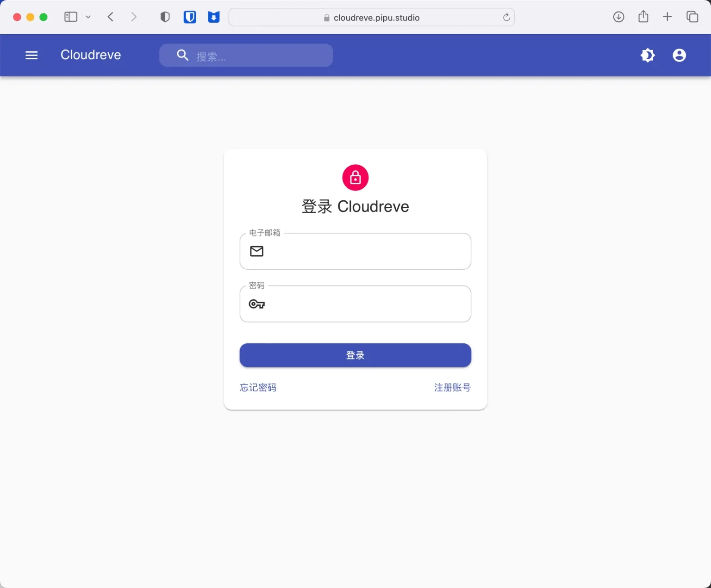
Task: Toggle dark mode with the brightness icon
Action: (x=648, y=56)
